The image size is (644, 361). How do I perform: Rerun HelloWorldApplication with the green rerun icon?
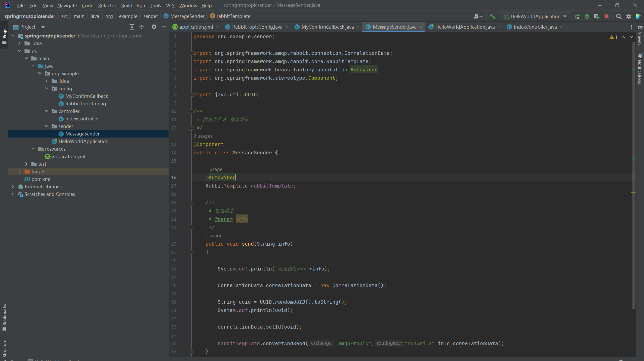click(577, 16)
